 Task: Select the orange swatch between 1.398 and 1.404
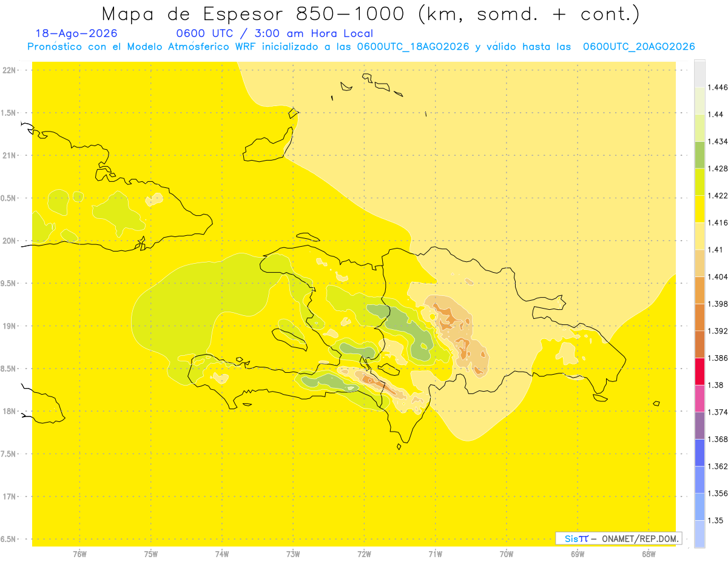pyautogui.click(x=699, y=290)
